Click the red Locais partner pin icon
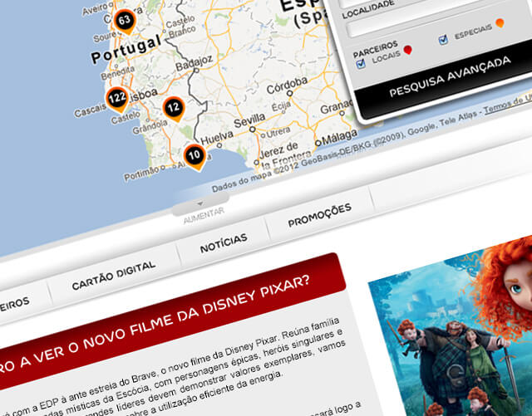Viewport: 532px width, 416px height. 408,50
